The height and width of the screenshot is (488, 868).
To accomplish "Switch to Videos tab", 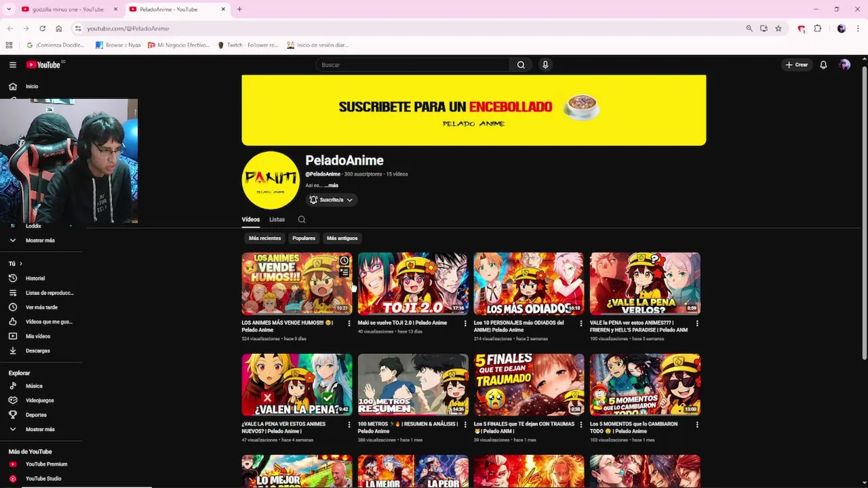I will tap(251, 220).
